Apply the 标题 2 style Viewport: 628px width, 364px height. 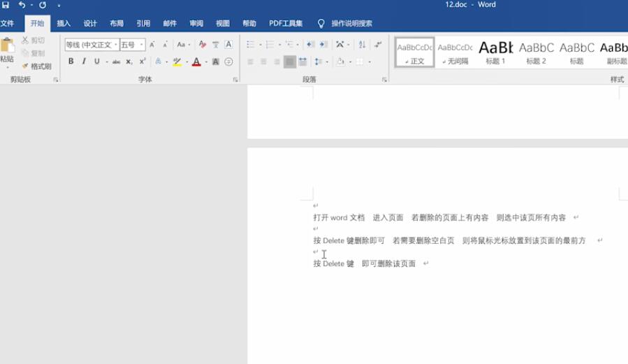536,52
